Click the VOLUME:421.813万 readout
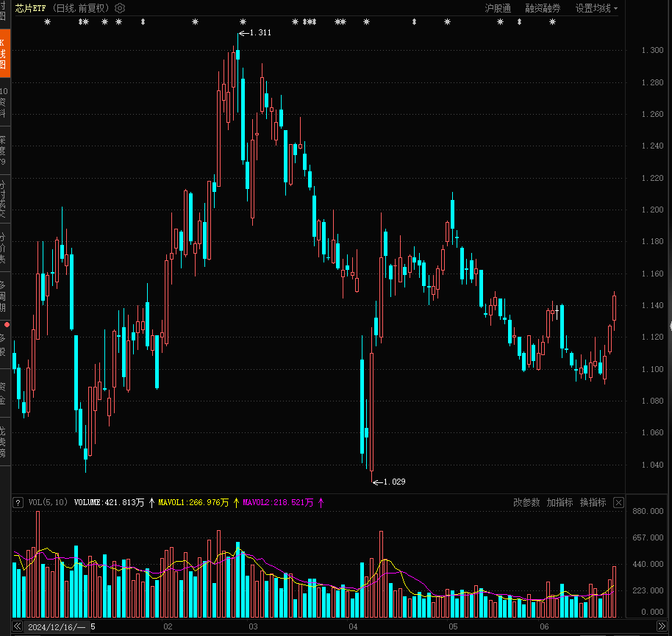The height and width of the screenshot is (636, 672). coord(109,502)
